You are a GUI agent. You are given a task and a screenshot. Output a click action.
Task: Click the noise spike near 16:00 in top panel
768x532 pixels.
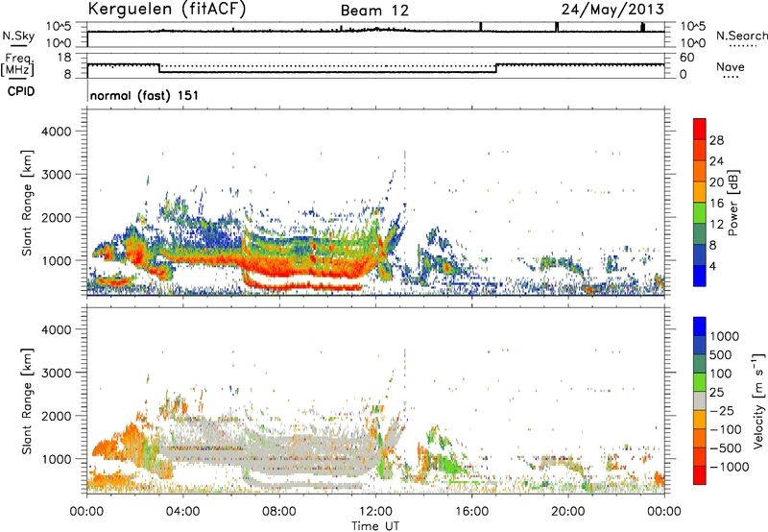point(481,27)
